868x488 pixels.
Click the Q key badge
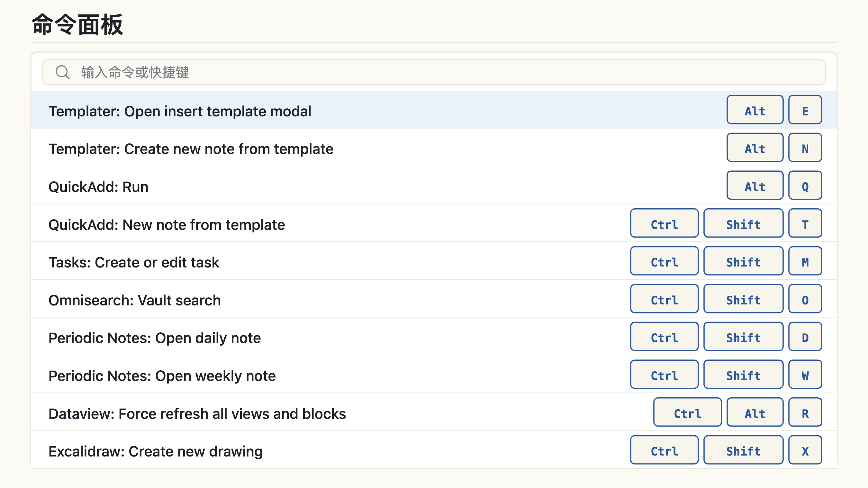(805, 185)
